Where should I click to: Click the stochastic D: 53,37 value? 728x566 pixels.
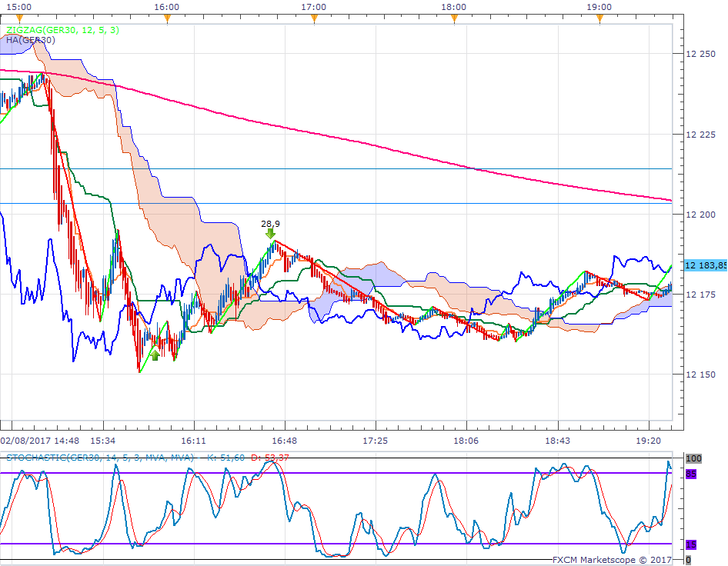pyautogui.click(x=270, y=458)
